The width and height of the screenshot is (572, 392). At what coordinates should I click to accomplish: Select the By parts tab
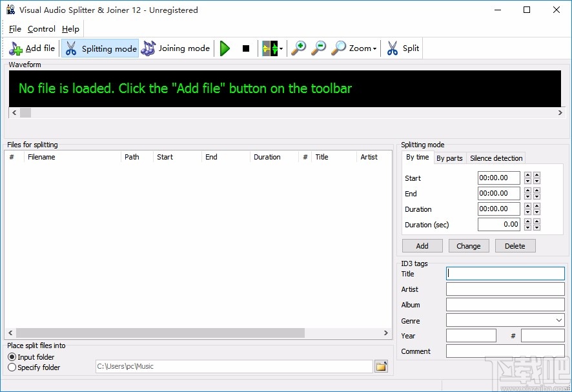(449, 158)
